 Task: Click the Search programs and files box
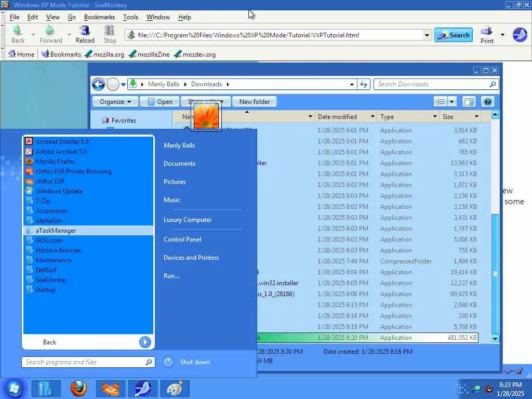88,362
